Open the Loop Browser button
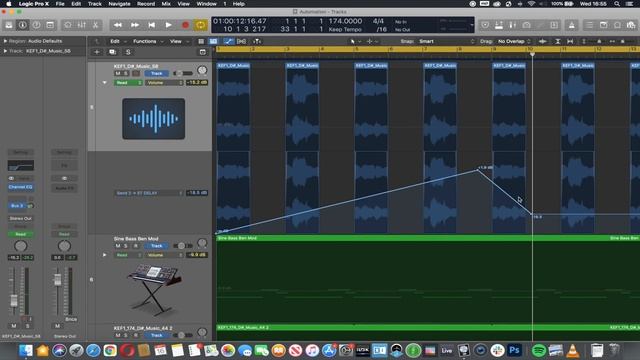 [x=618, y=25]
